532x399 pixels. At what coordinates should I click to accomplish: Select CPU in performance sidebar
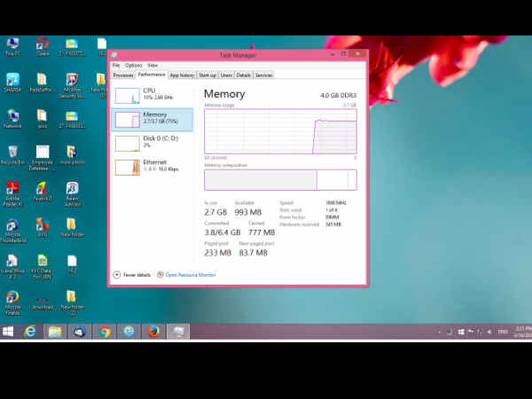152,96
